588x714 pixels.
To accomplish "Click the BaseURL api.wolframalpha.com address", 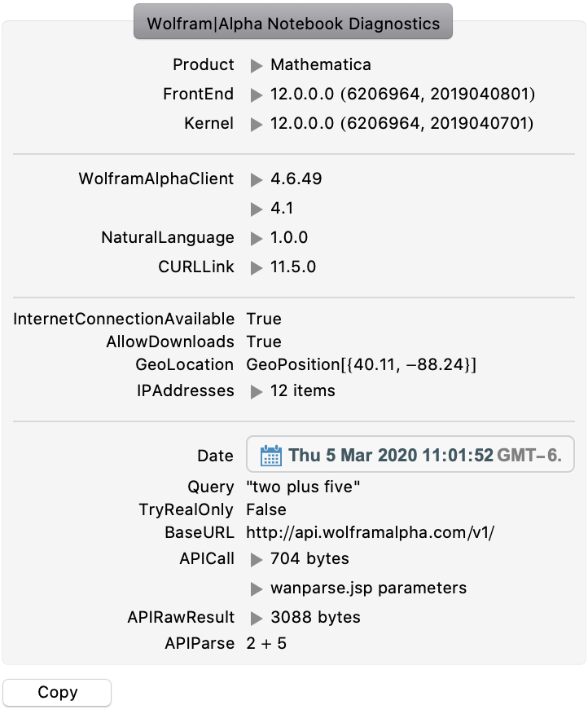I will 371,533.
